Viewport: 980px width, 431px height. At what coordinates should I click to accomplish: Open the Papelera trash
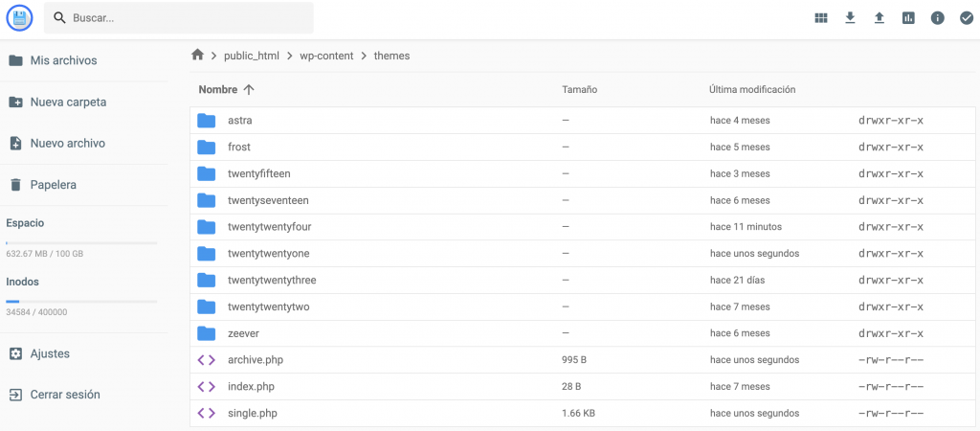(53, 185)
